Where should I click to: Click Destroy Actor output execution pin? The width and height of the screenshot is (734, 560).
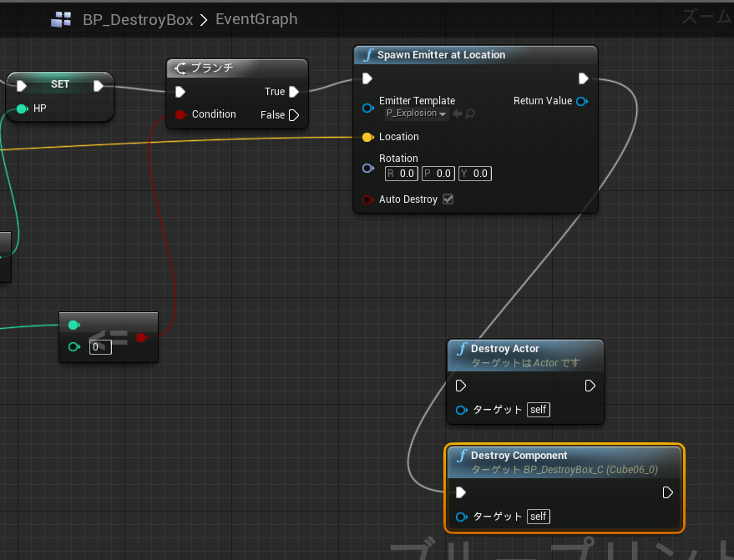(x=590, y=386)
